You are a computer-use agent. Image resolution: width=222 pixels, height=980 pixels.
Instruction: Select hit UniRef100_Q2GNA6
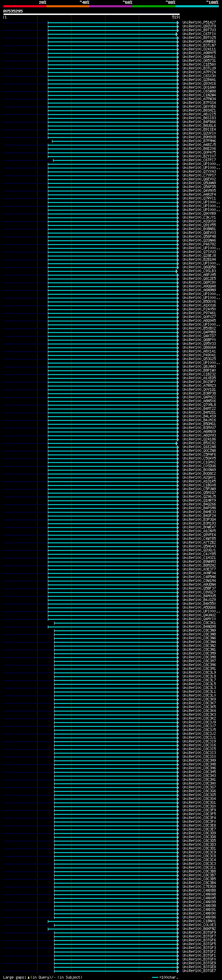tap(199, 241)
